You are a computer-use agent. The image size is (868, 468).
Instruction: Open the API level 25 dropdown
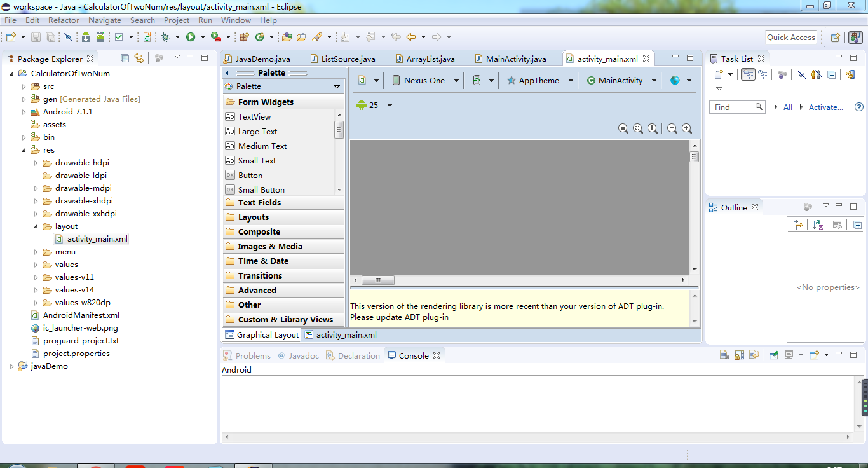click(x=390, y=106)
